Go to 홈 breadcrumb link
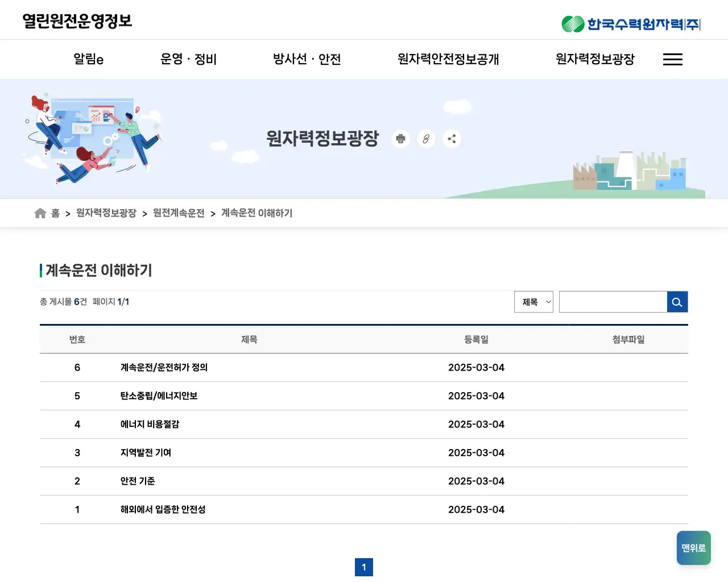Viewport: 728px width, 582px height. coord(55,213)
